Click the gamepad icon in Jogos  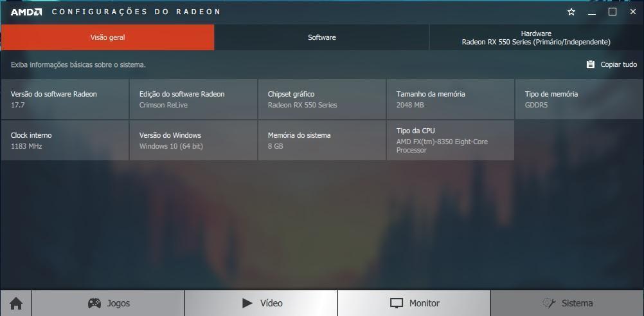pyautogui.click(x=94, y=303)
